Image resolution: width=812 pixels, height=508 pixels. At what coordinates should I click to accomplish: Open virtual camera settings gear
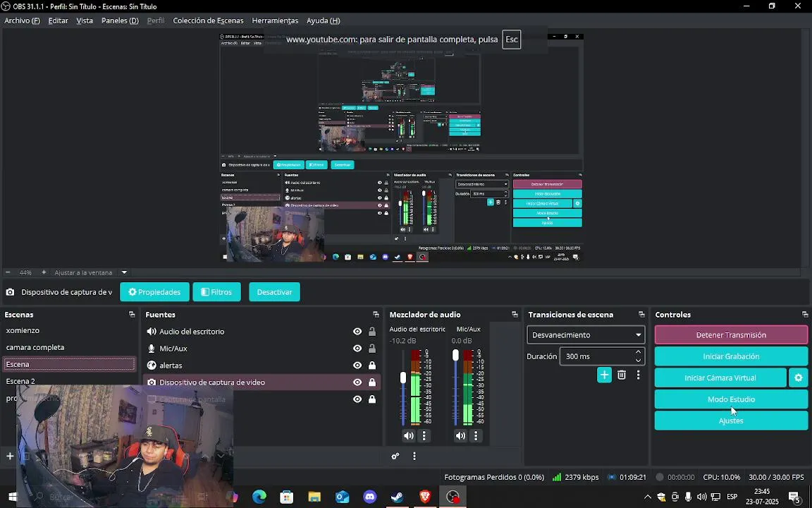click(x=798, y=378)
